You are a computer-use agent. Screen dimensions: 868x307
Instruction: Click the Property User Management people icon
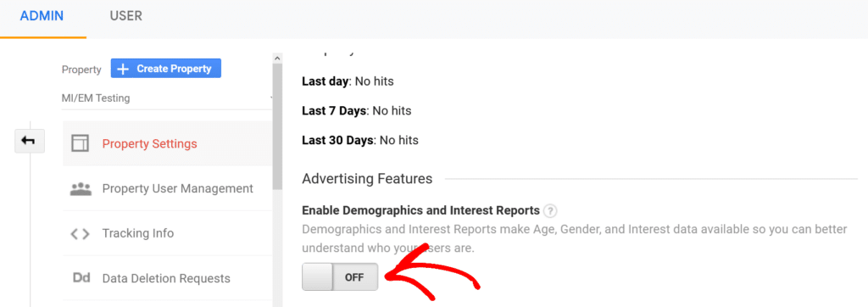tap(81, 188)
